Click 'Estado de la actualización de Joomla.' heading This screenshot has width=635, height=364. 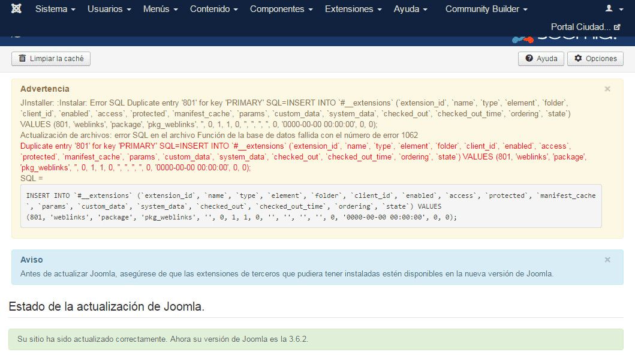tap(107, 306)
